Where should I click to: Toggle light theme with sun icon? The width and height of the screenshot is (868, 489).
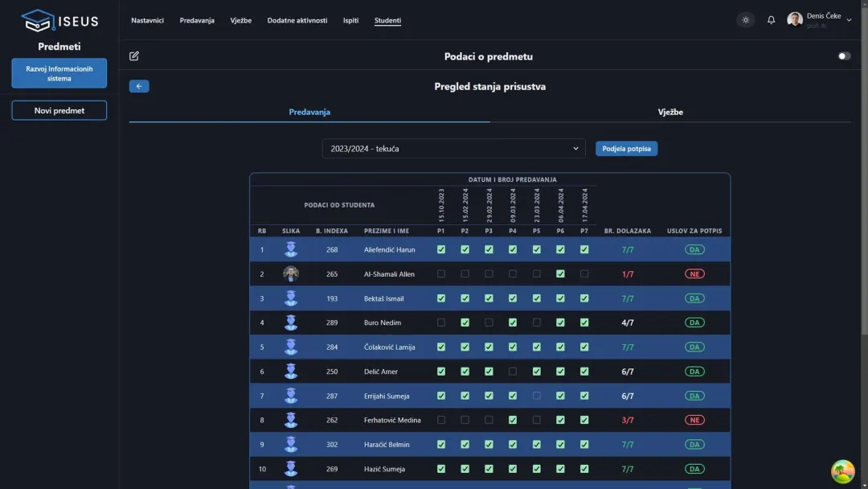(x=746, y=20)
